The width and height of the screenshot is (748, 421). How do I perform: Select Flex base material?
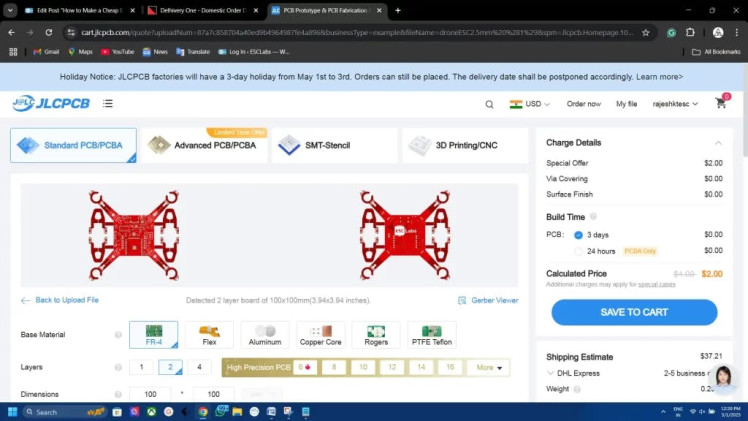[x=209, y=335]
